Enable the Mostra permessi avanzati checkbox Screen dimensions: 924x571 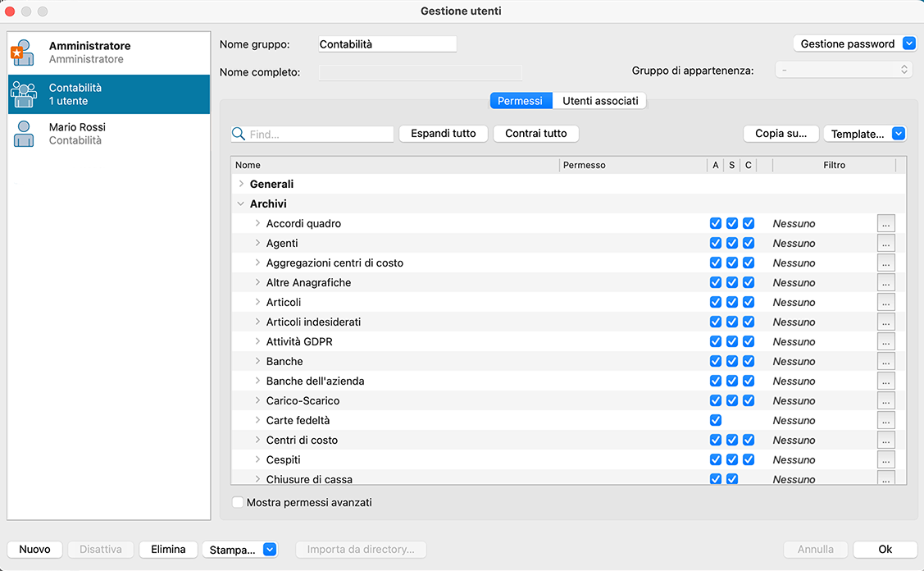pos(238,502)
